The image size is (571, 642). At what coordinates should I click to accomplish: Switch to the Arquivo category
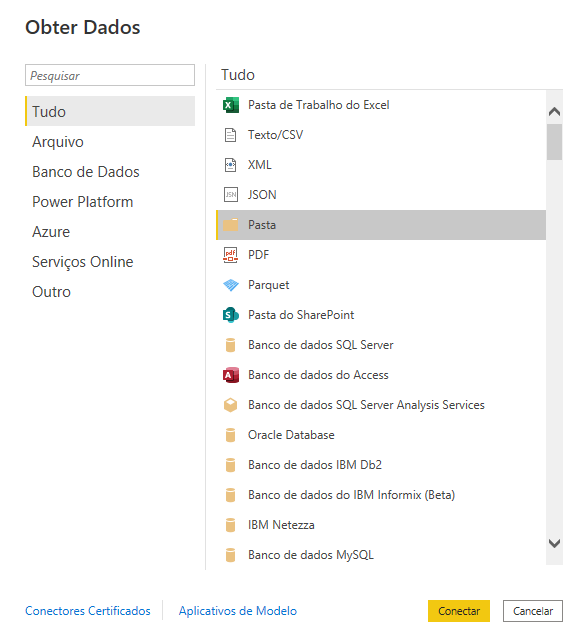pos(58,142)
